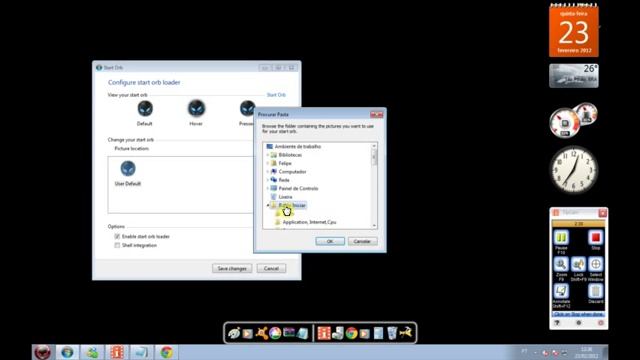The width and height of the screenshot is (640, 360).
Task: Click the Discard trash icon in recorder
Action: point(596,291)
